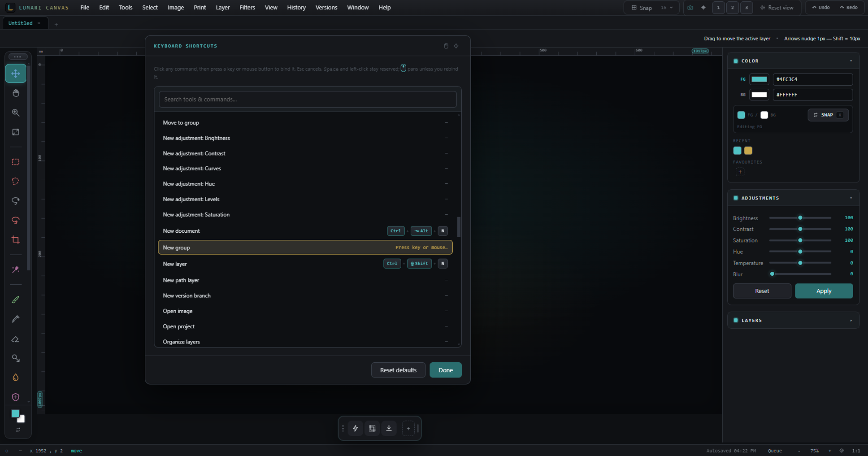Click the FG hex value field #4FC3C4
868x456 pixels.
click(812, 79)
